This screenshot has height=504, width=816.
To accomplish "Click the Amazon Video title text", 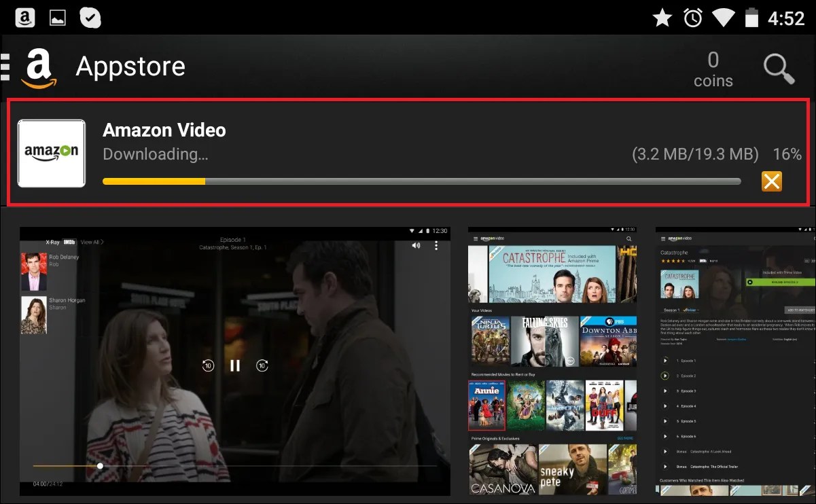I will click(x=164, y=130).
